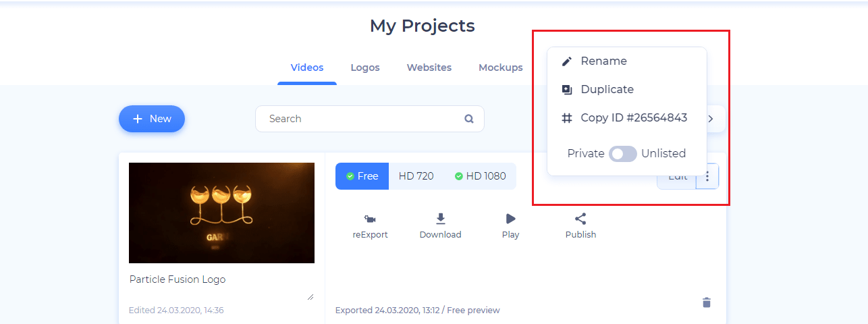Select the Free quality option
Viewport: 868px width, 324px height.
click(362, 176)
